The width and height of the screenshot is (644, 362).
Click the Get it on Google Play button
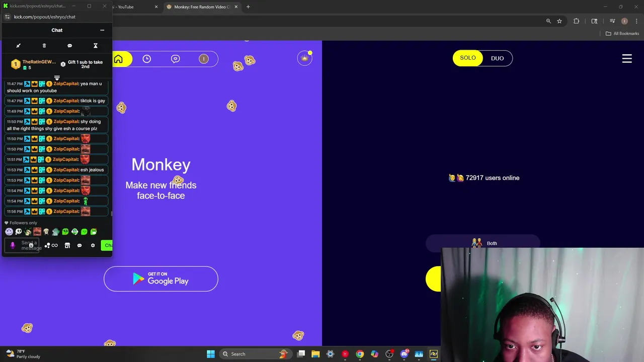(161, 279)
